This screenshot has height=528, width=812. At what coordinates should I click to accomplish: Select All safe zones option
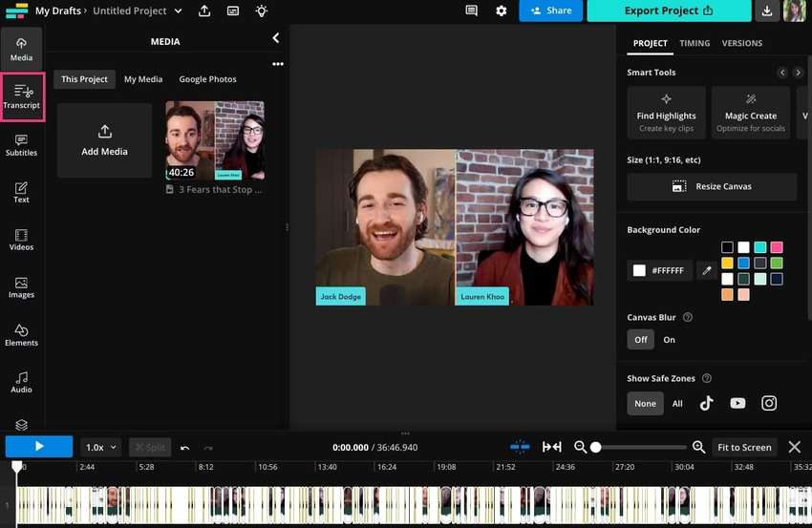pyautogui.click(x=677, y=403)
